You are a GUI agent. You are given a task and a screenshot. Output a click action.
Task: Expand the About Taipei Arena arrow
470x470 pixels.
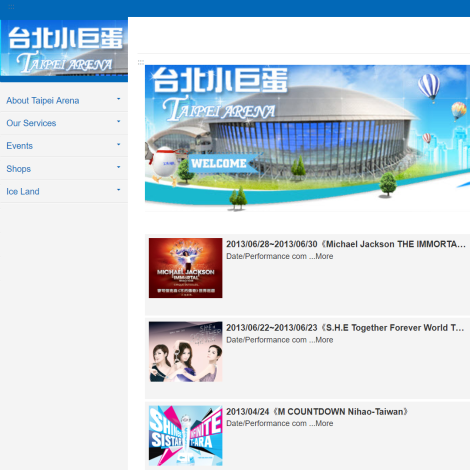[x=118, y=99]
